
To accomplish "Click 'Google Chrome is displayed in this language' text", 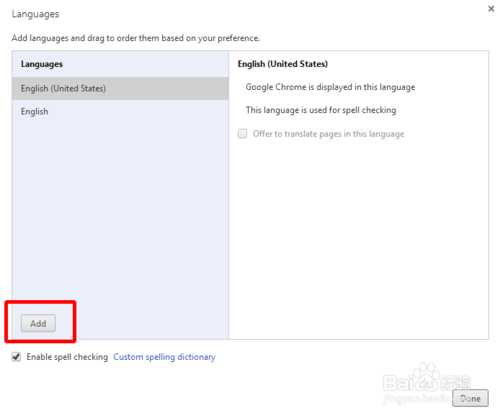I will pyautogui.click(x=330, y=87).
